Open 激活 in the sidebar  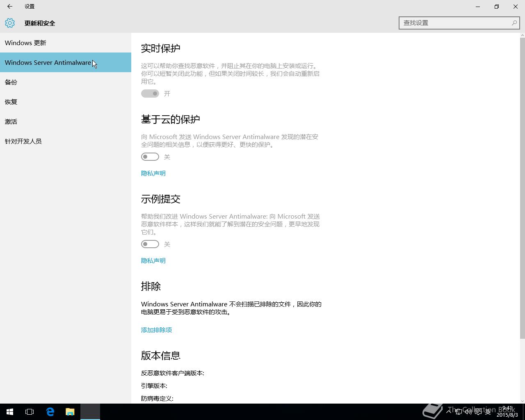pos(66,121)
